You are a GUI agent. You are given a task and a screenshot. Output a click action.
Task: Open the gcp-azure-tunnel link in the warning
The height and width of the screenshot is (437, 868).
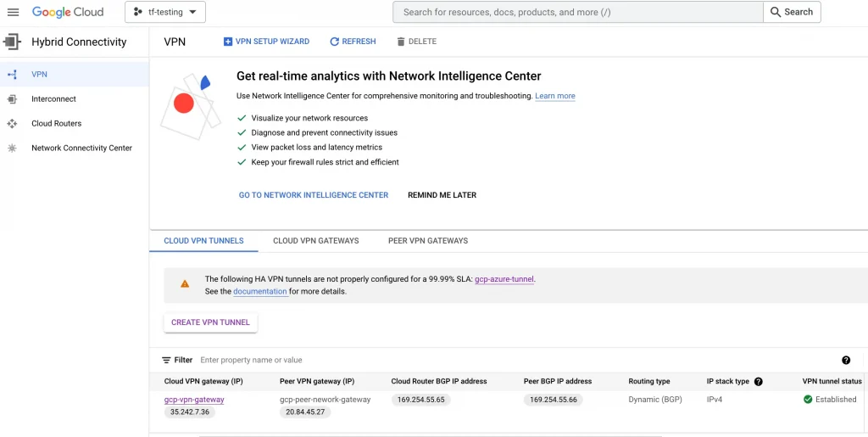[x=504, y=279]
